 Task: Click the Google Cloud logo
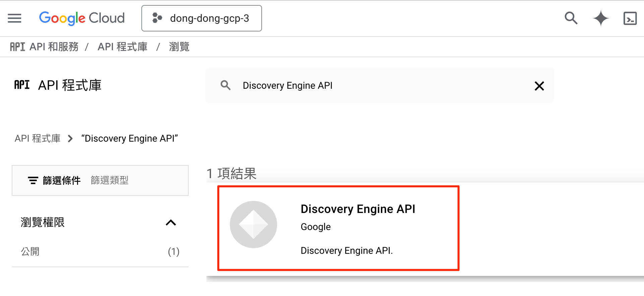(82, 18)
